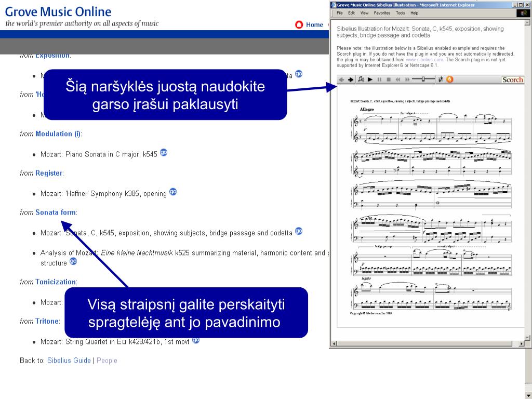Click the music notes sound icon in Scorch toolbar
The width and height of the screenshot is (532, 399).
[361, 79]
